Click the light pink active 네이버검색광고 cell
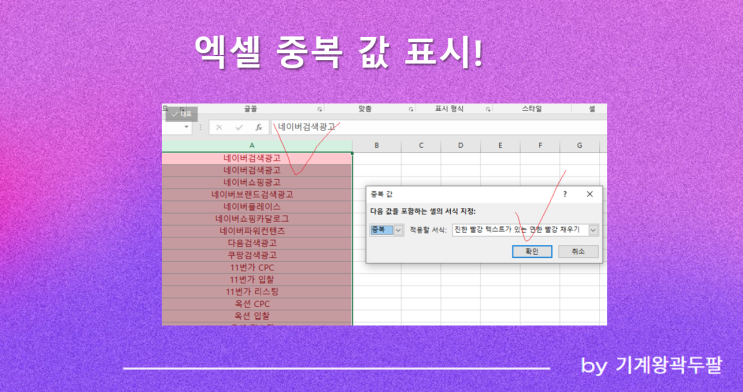Viewport: 743px width, 392px height. 257,158
